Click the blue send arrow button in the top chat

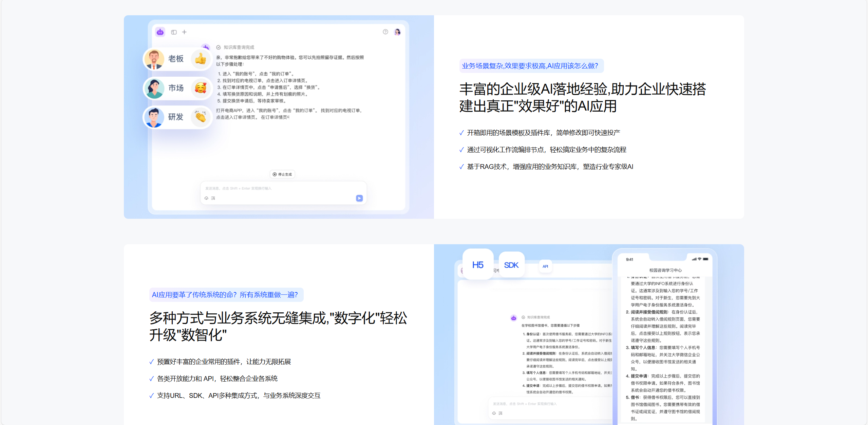(359, 198)
